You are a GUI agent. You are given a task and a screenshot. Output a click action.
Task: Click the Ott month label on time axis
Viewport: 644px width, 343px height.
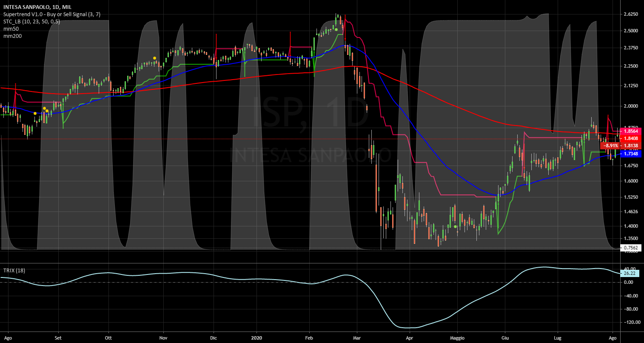[x=108, y=339]
